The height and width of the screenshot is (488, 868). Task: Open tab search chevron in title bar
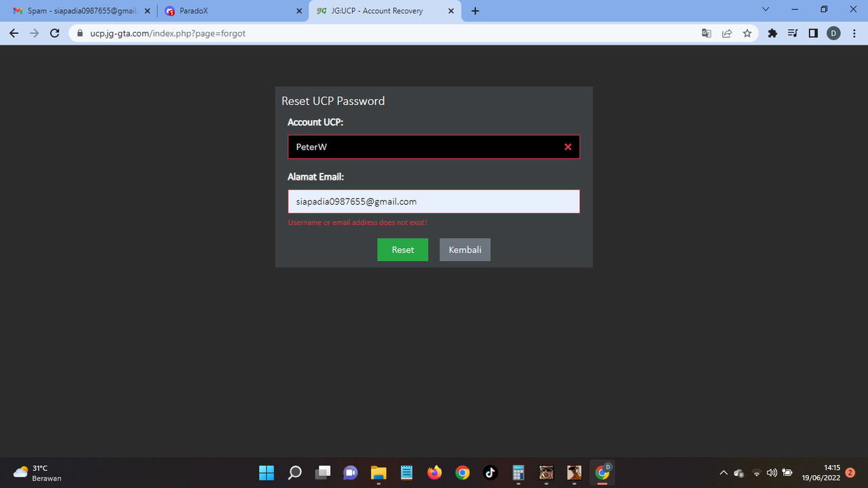[x=766, y=9]
